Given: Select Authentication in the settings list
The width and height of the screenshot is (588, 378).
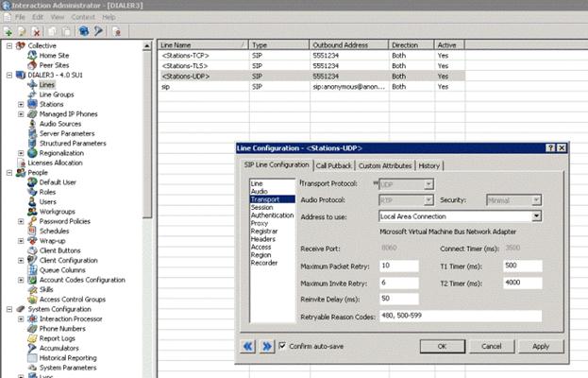Looking at the screenshot, I should pos(272,215).
